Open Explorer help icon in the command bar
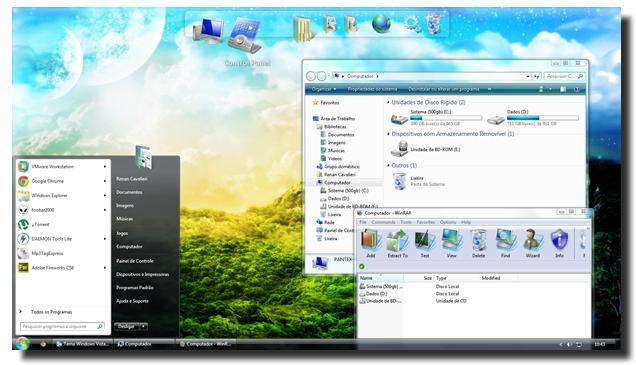The image size is (636, 365). coord(577,89)
